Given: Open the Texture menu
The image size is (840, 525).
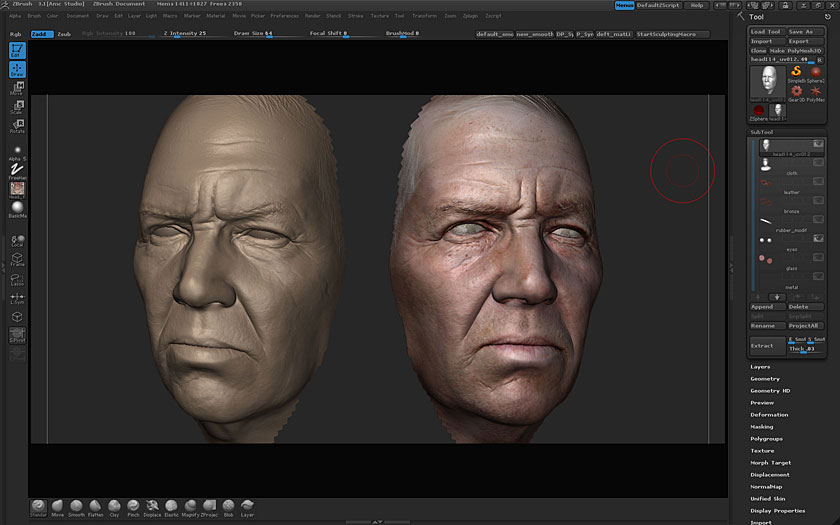Looking at the screenshot, I should 380,16.
